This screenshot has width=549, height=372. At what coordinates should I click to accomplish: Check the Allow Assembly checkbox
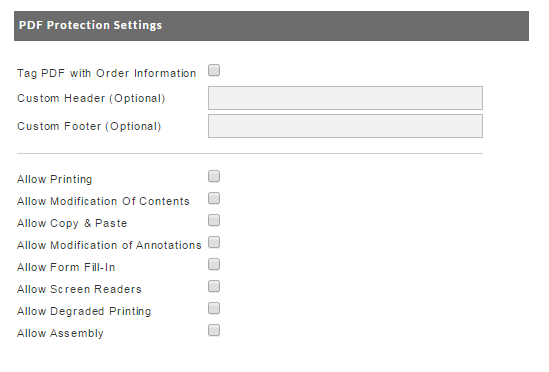pyautogui.click(x=214, y=330)
